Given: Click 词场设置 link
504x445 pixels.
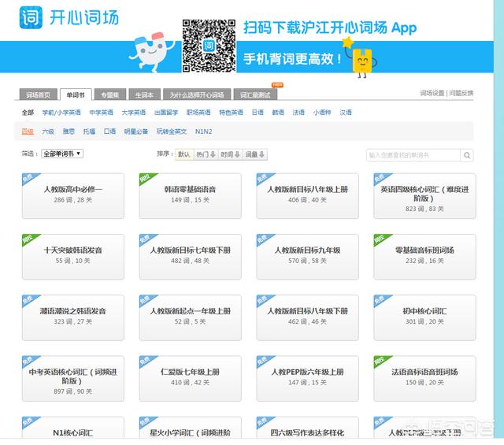Looking at the screenshot, I should point(432,93).
